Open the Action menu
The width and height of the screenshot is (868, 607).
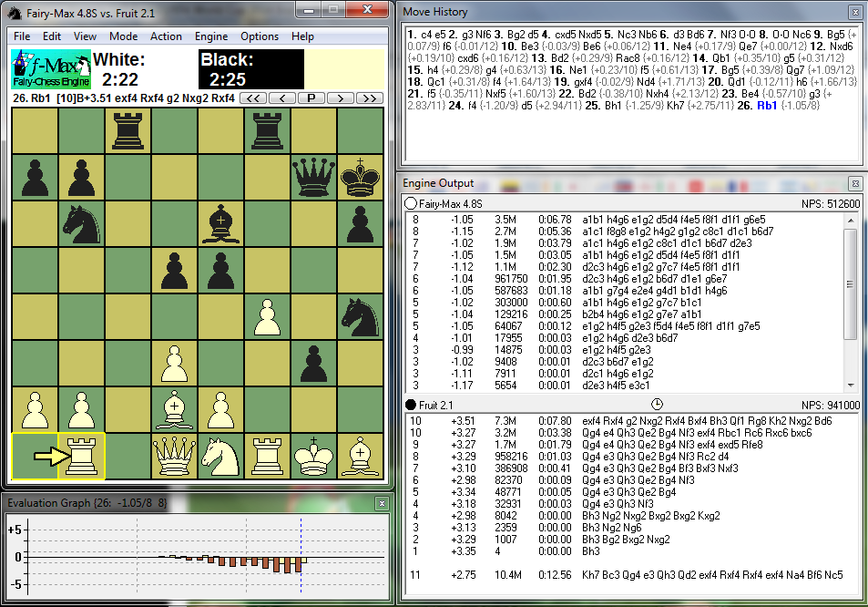(x=166, y=36)
